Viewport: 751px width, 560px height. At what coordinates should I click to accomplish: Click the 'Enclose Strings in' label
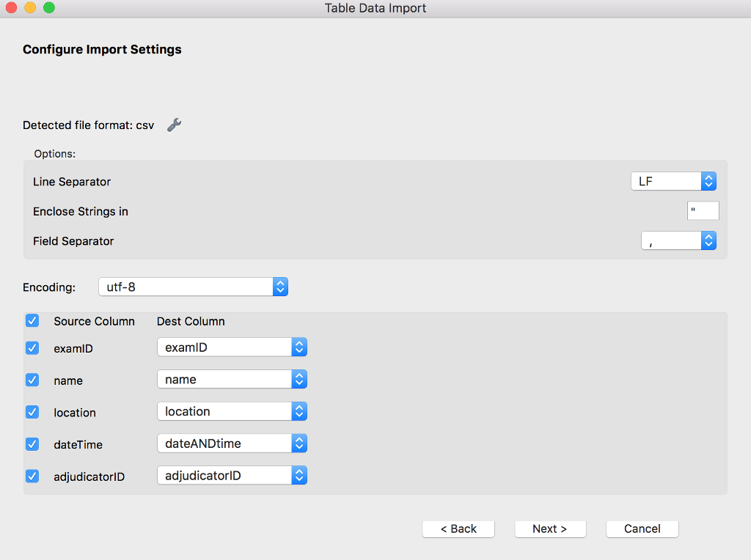[x=81, y=212]
